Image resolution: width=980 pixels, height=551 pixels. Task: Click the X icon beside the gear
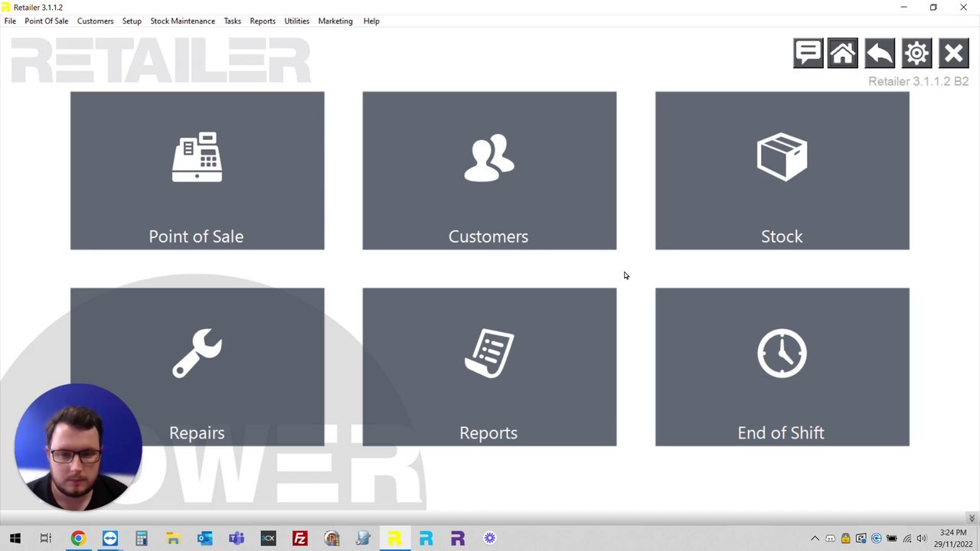pyautogui.click(x=953, y=54)
